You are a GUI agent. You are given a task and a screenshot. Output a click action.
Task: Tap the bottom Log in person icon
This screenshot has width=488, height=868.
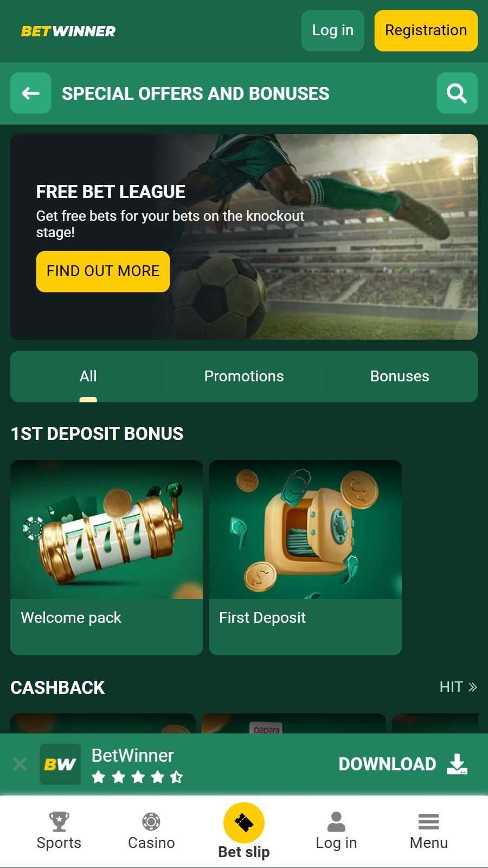[336, 821]
